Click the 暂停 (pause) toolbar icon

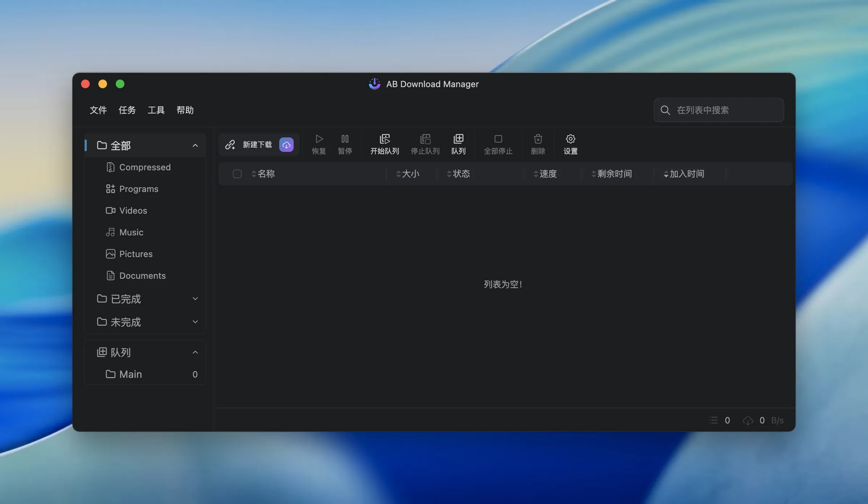[345, 144]
